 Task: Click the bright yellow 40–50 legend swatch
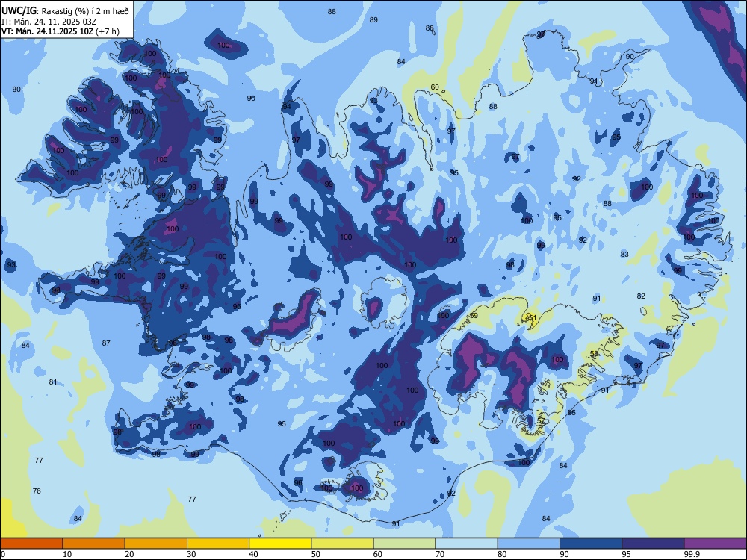pos(280,544)
